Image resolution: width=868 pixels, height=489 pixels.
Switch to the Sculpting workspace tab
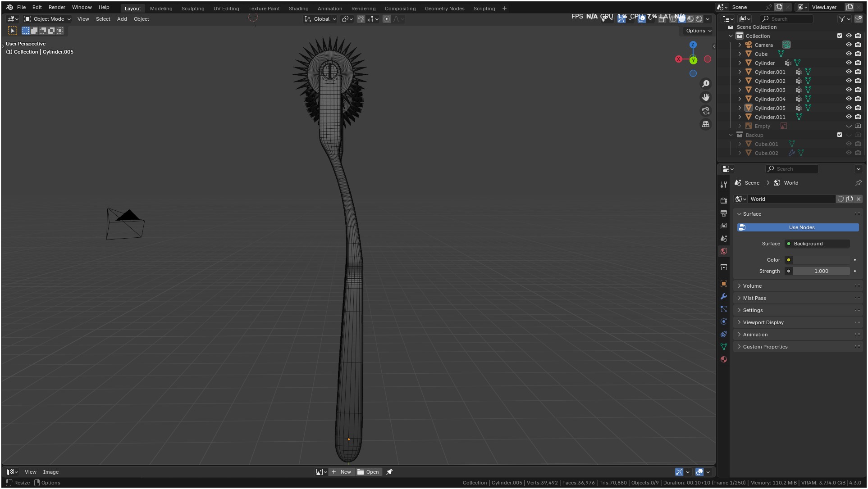pyautogui.click(x=192, y=9)
